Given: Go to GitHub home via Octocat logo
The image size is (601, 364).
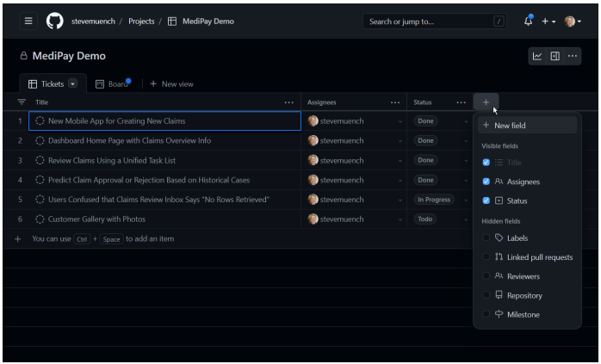Looking at the screenshot, I should point(55,21).
